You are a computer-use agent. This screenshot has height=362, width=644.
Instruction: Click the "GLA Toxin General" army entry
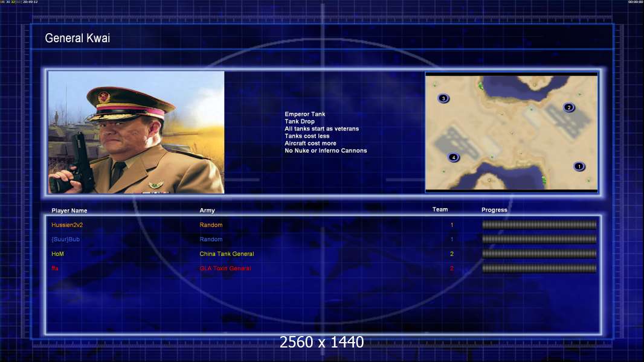point(225,268)
